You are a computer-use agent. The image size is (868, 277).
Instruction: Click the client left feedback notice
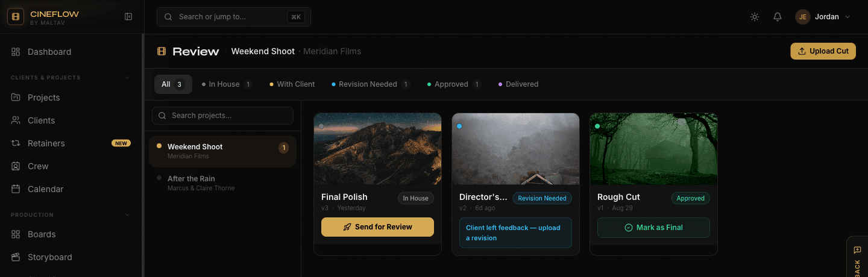pos(515,232)
